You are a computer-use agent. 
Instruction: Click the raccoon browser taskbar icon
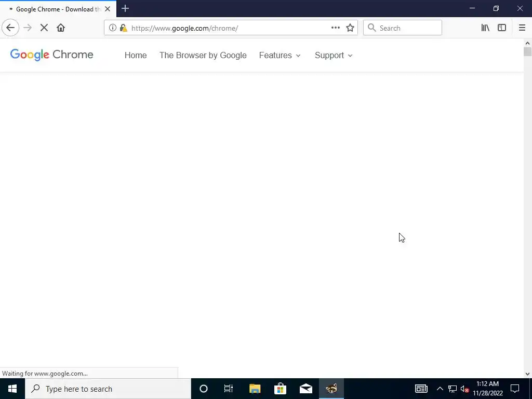point(331,389)
